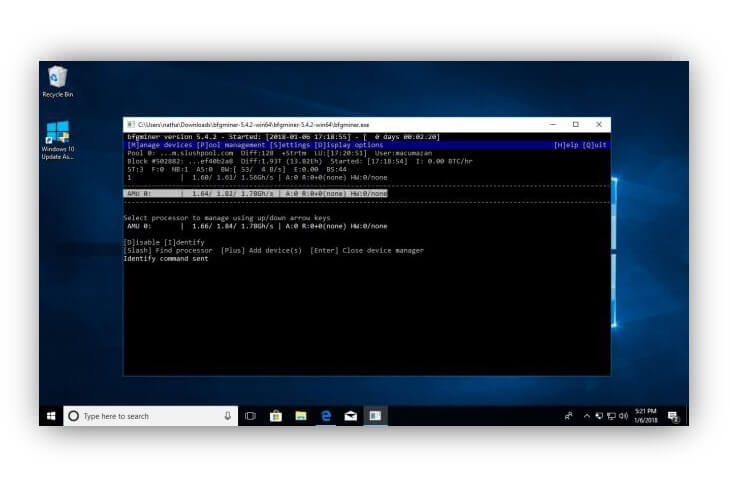Launch Microsoft Edge from the taskbar
Image resolution: width=730 pixels, height=500 pixels.
coord(326,416)
